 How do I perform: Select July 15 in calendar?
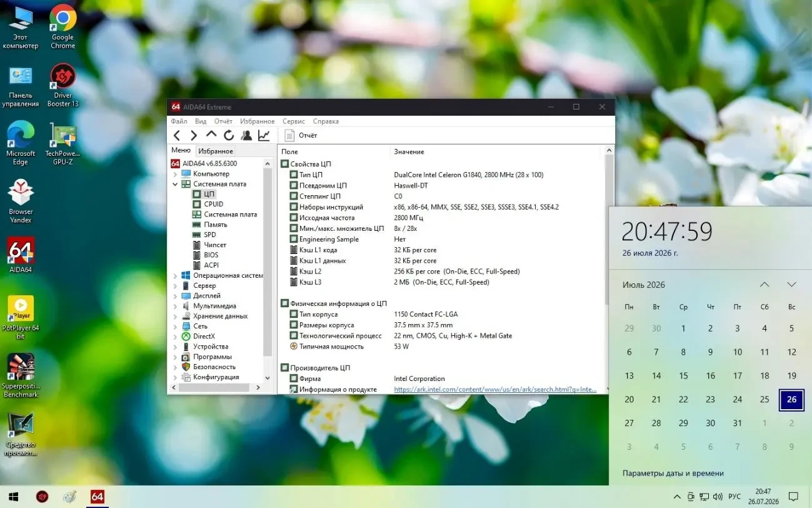(x=683, y=376)
